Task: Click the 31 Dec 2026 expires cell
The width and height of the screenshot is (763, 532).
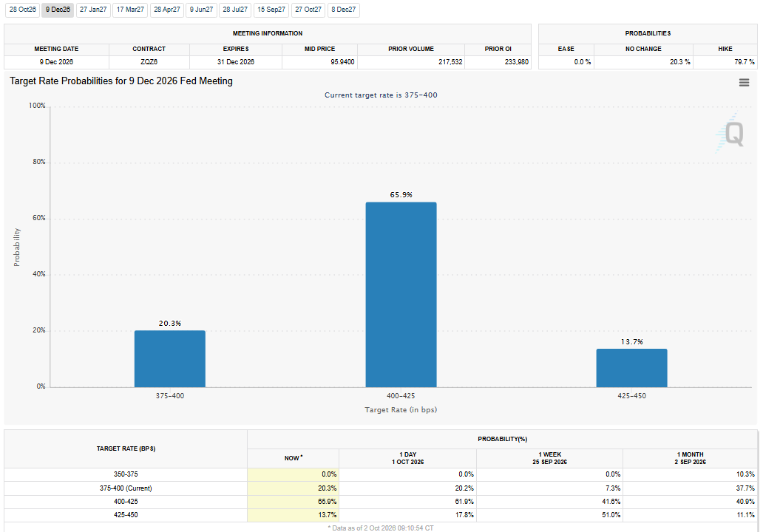Action: click(x=236, y=62)
